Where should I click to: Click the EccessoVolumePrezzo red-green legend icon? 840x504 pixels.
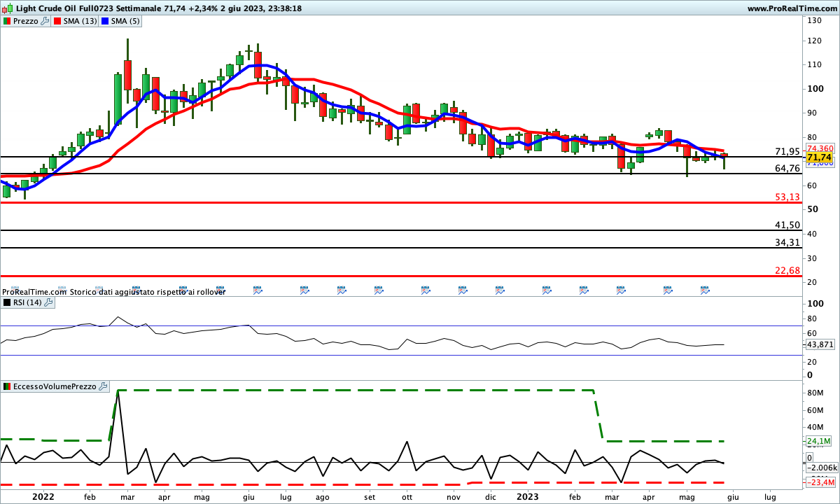[7, 386]
